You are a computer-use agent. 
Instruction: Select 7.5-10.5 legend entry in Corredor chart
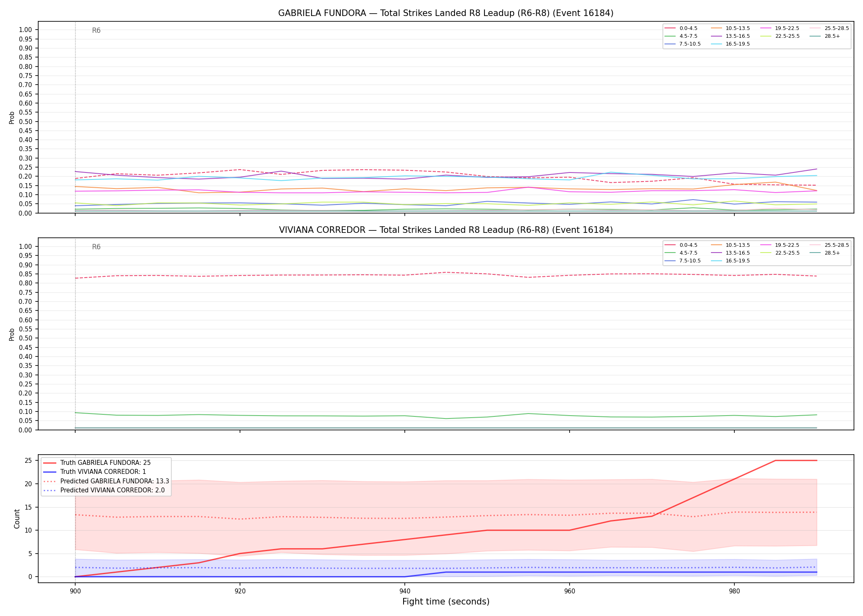(683, 261)
